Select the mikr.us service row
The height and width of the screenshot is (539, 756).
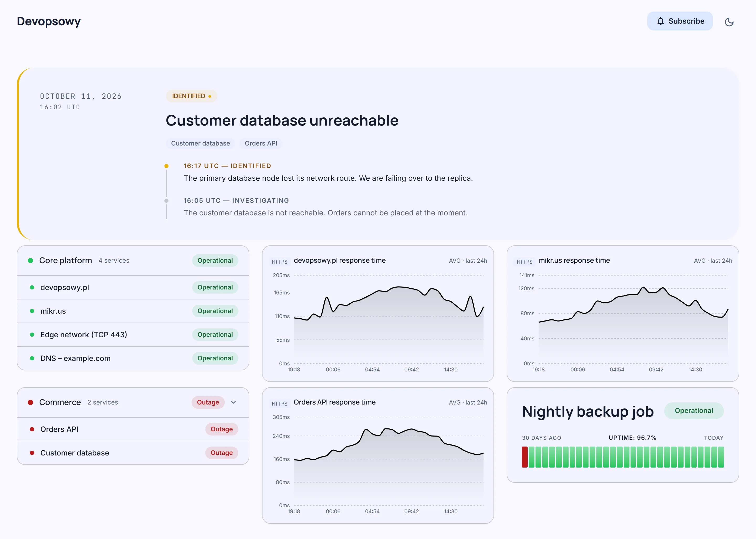click(133, 311)
